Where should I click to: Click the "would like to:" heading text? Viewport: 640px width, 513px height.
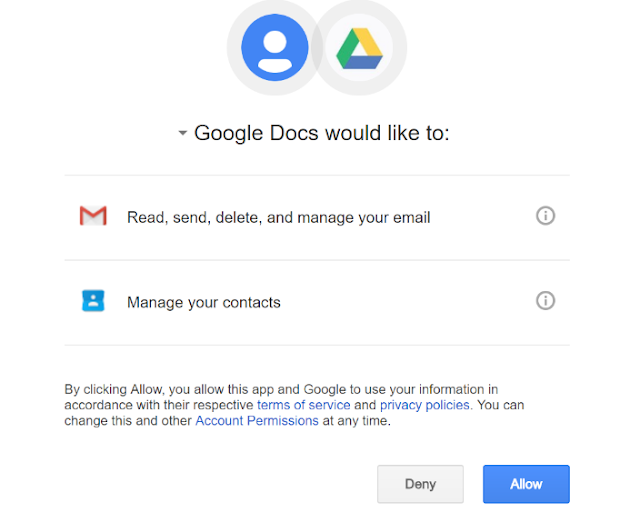click(x=387, y=133)
